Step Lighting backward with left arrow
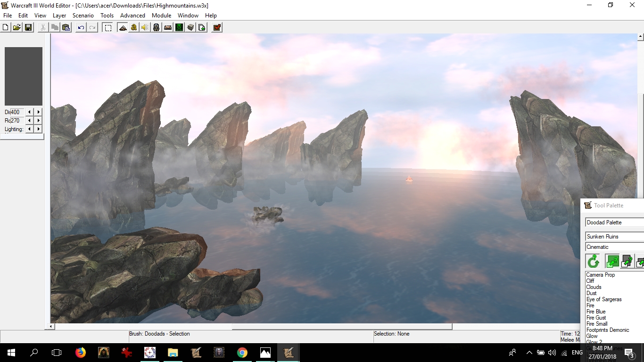The width and height of the screenshot is (644, 362). click(x=29, y=129)
